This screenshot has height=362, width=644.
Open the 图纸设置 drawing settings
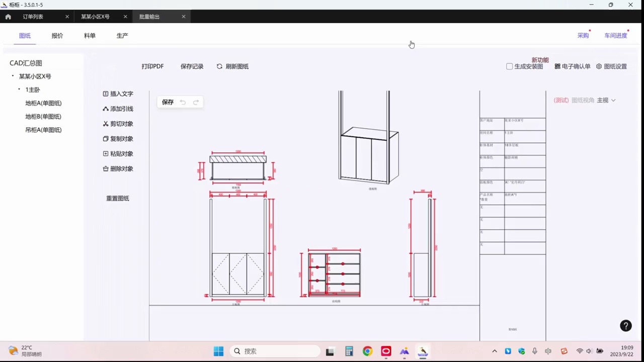[x=612, y=66]
